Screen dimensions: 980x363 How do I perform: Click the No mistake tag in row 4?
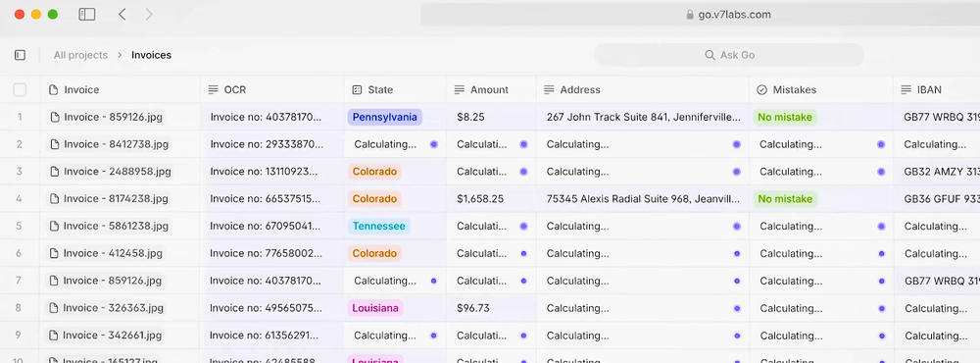[x=785, y=199]
